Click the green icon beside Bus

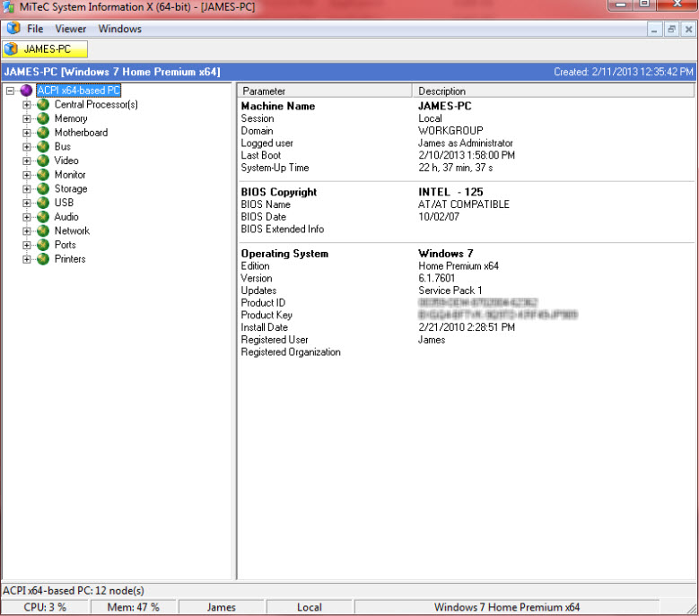[x=43, y=146]
